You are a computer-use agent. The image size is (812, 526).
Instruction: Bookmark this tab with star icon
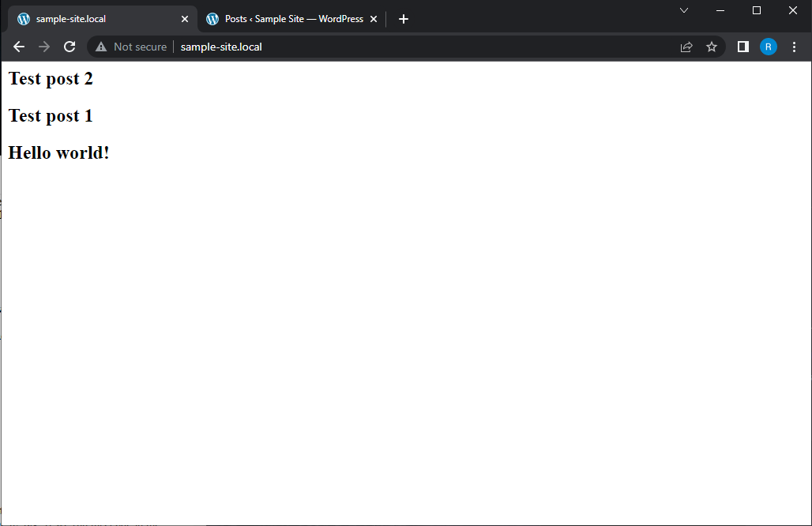[712, 47]
